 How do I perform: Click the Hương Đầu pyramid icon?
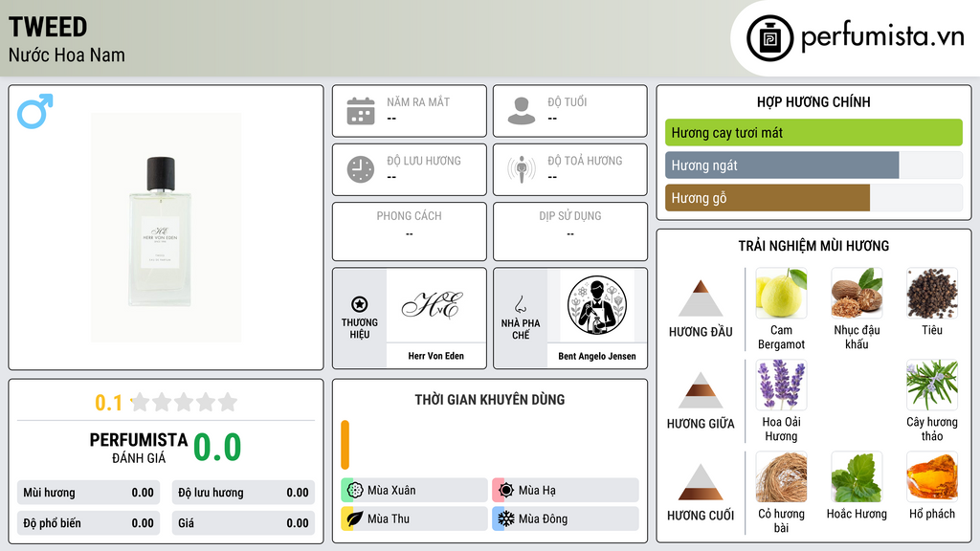pos(701,298)
